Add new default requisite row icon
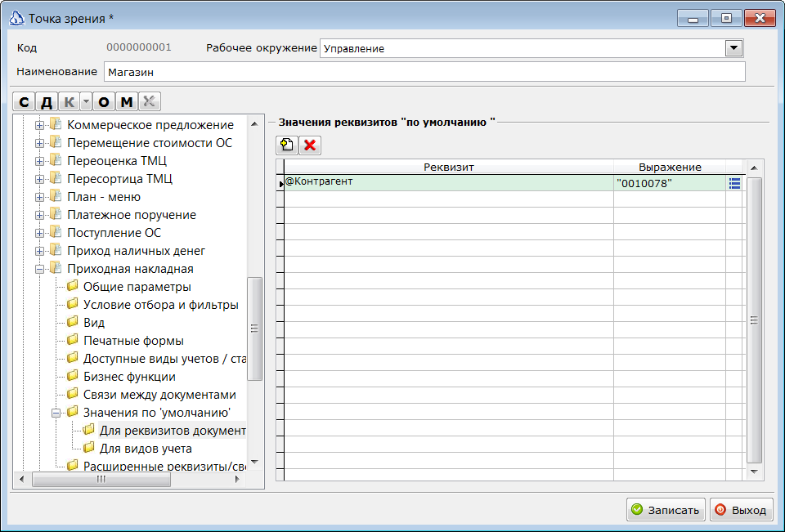Image resolution: width=785 pixels, height=532 pixels. (x=287, y=145)
